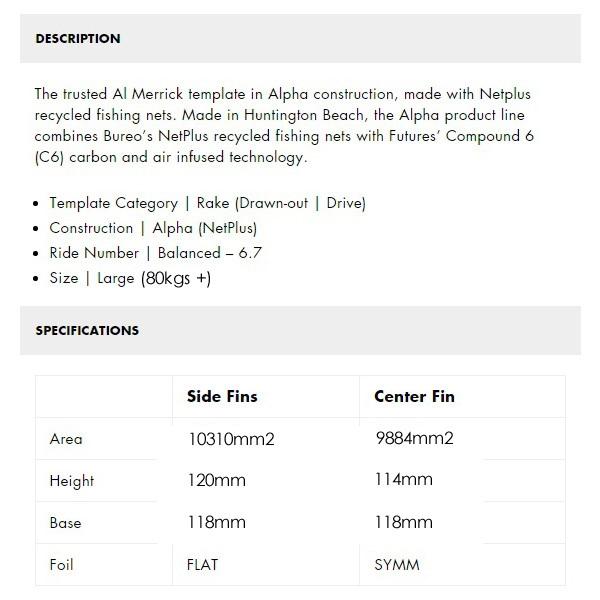The height and width of the screenshot is (600, 600).
Task: Click the Size Large (80kgs +) item
Action: click(130, 278)
